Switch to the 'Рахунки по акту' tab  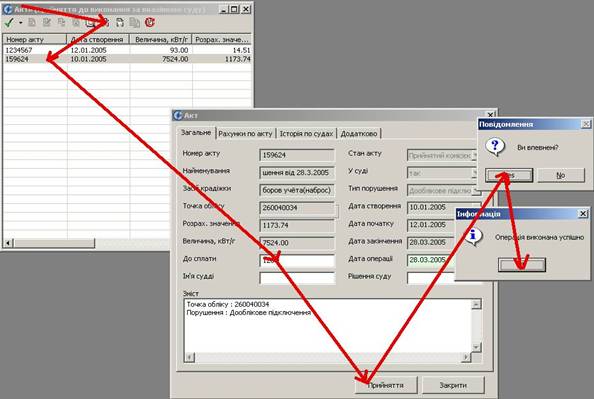coord(245,133)
